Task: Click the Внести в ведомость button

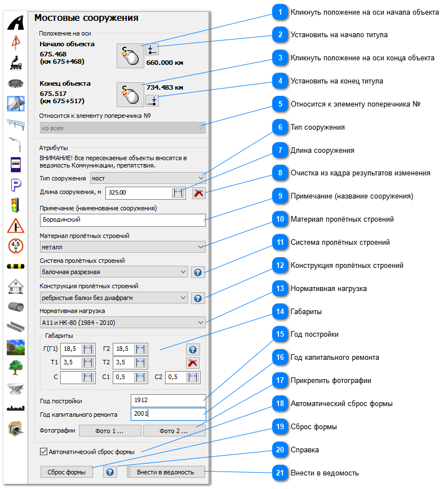Action: pyautogui.click(x=165, y=472)
